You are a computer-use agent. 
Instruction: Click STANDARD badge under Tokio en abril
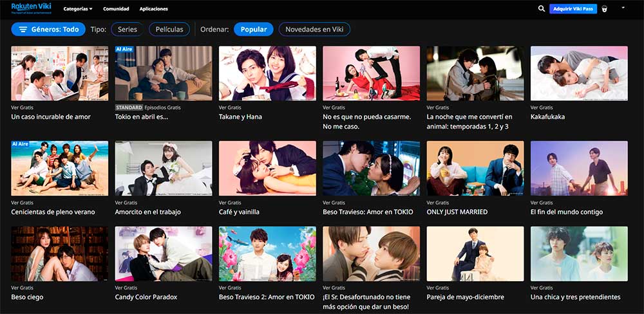pos(129,107)
